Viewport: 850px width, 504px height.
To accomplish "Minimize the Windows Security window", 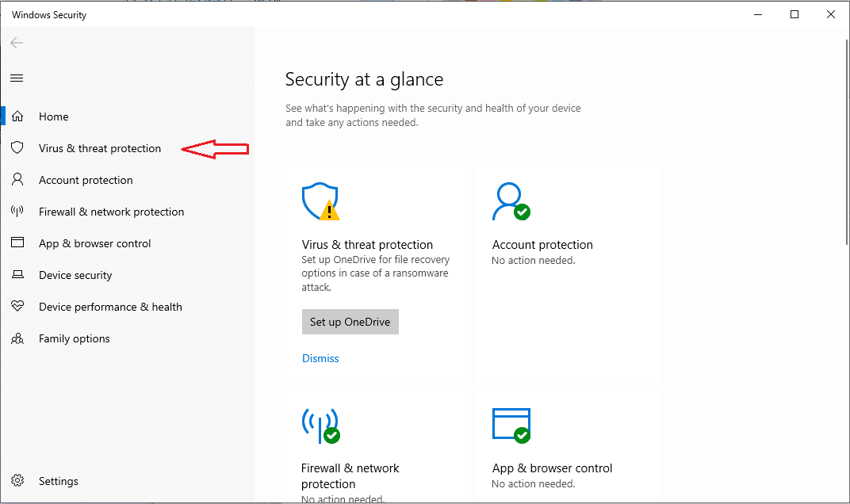I will 758,14.
